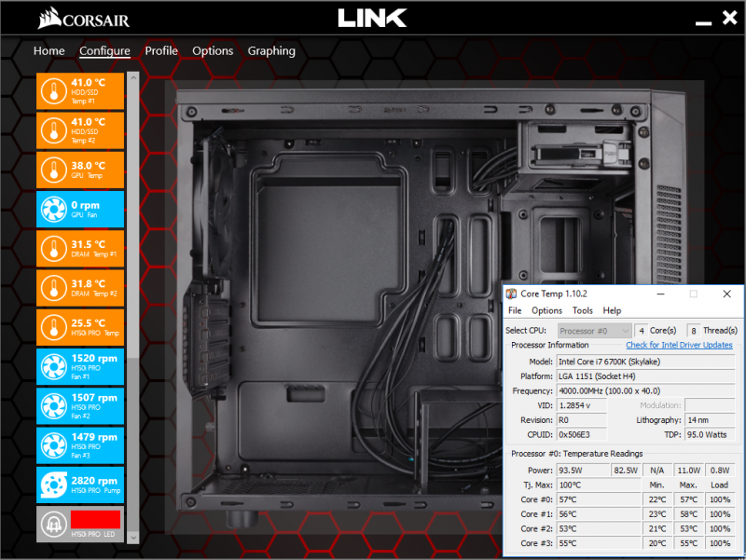
Task: Switch to the Profile tab
Action: 161,51
